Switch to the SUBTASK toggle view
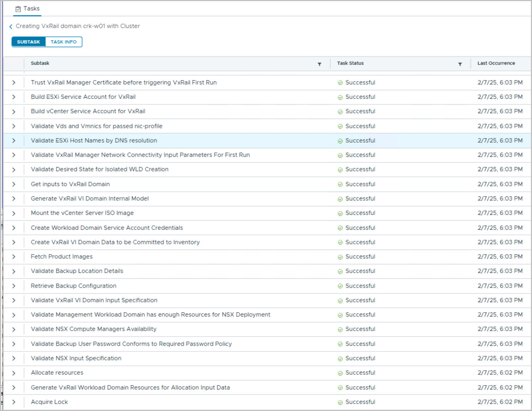 tap(29, 42)
